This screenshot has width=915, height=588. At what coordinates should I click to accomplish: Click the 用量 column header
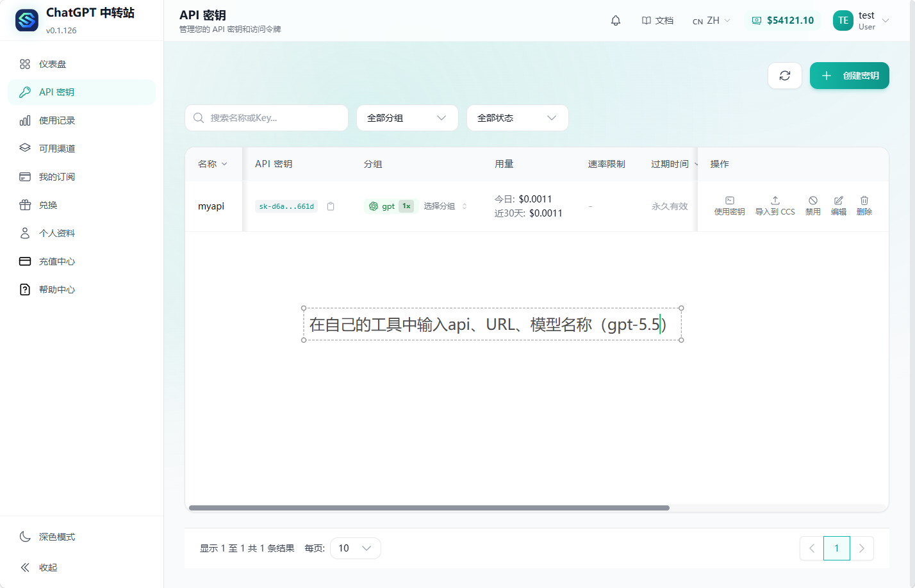tap(504, 164)
